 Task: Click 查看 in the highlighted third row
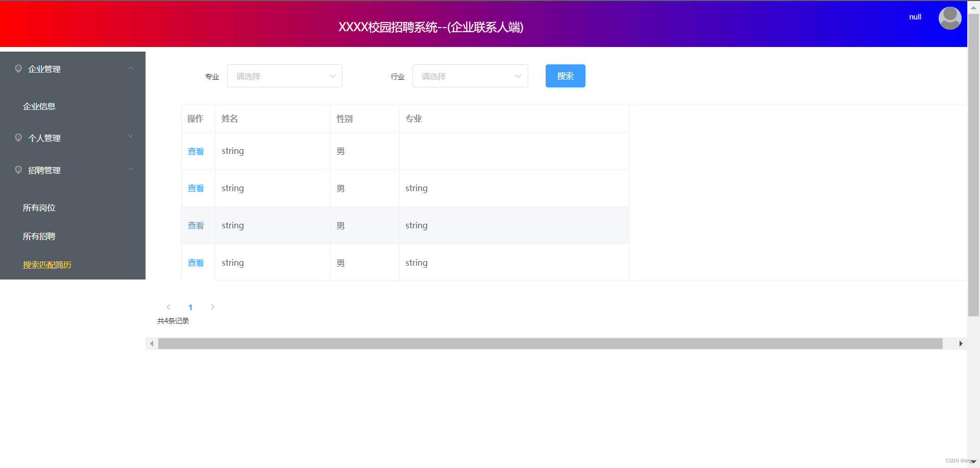coord(196,225)
